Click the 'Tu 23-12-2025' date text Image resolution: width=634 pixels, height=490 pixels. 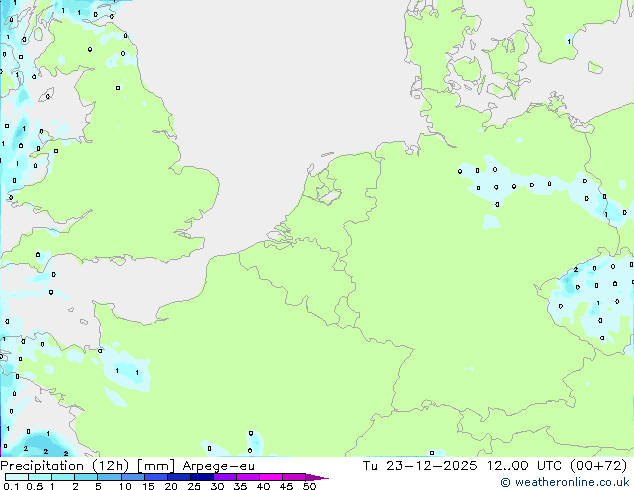coord(420,466)
